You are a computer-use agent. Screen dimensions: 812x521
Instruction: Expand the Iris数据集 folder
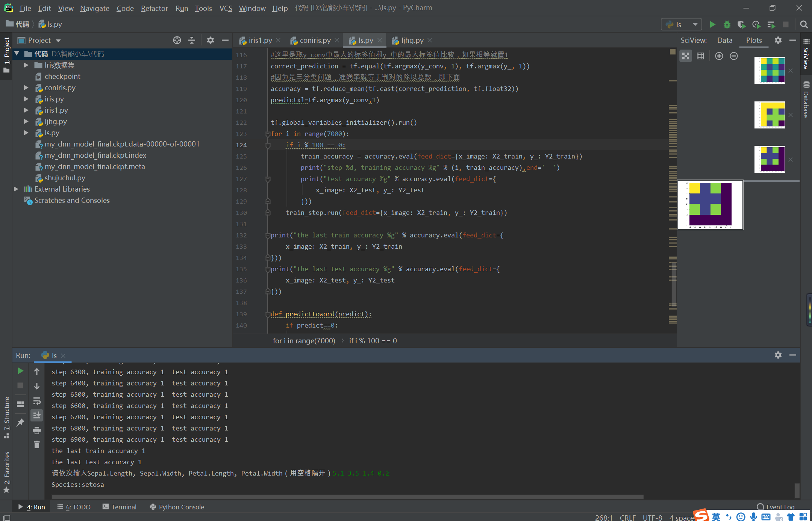click(x=26, y=65)
